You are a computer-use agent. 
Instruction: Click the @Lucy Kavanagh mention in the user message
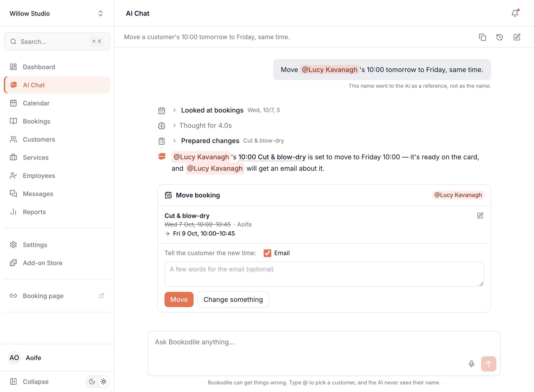pos(329,70)
